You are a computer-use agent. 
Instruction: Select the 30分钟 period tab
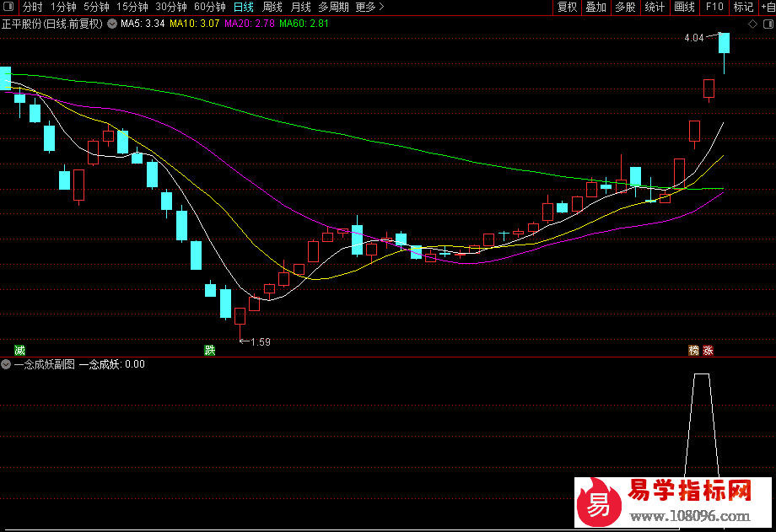pyautogui.click(x=170, y=7)
